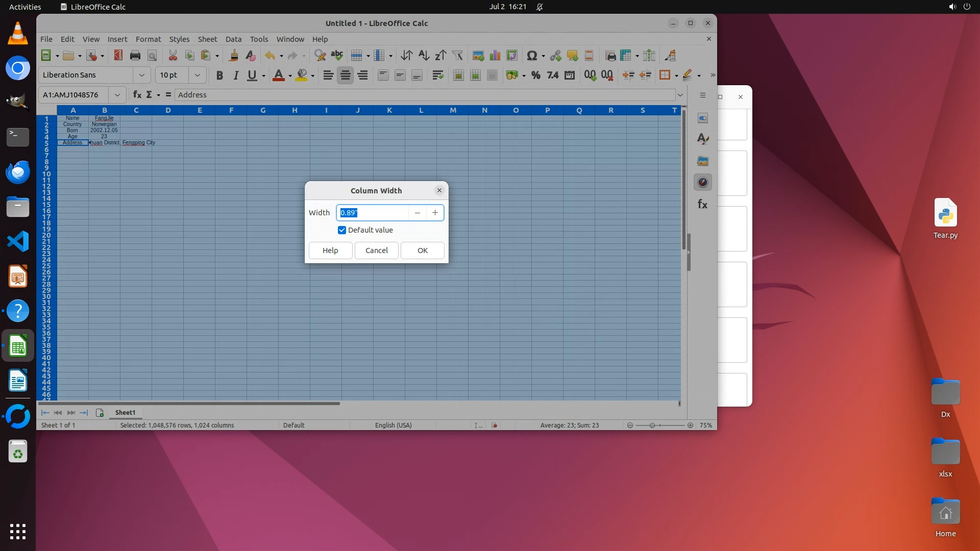Click the AutoFilter funnel icon
This screenshot has width=980, height=551.
[457, 56]
